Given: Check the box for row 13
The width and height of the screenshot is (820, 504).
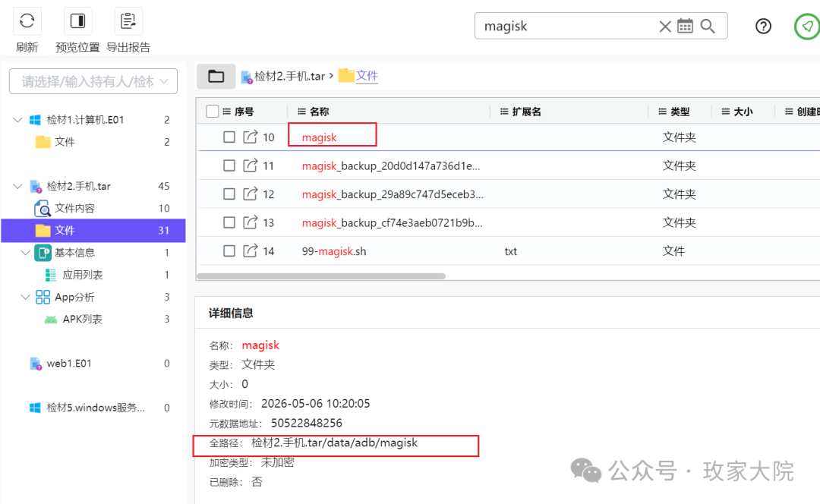Looking at the screenshot, I should point(229,222).
